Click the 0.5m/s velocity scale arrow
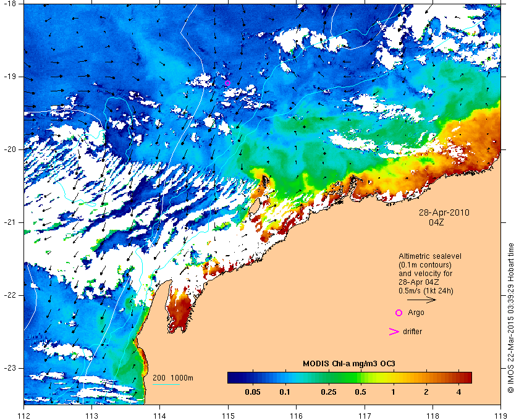The width and height of the screenshot is (519, 420). 421,300
